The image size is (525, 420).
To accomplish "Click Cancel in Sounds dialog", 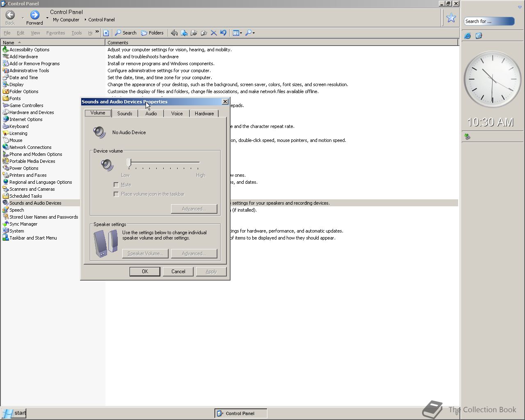I will click(178, 272).
